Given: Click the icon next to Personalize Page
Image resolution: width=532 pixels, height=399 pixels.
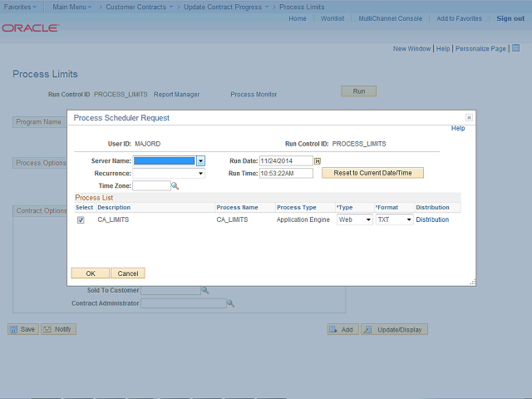Looking at the screenshot, I should (515, 49).
